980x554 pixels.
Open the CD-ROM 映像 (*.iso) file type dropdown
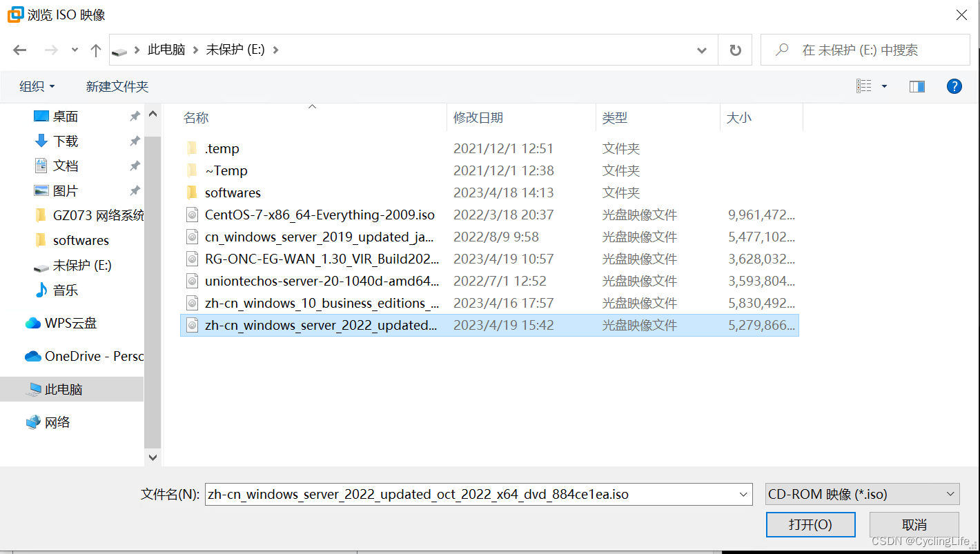(863, 494)
